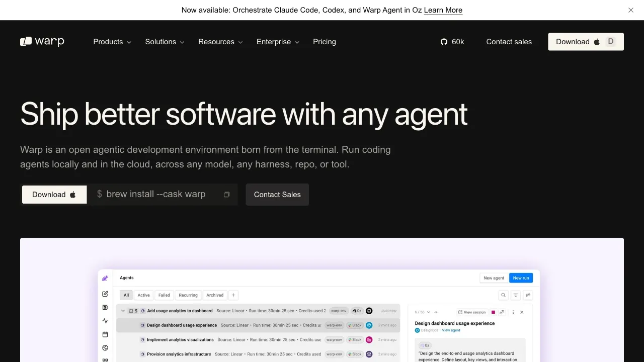This screenshot has width=644, height=362.
Task: Click the hero Download button
Action: coord(54,195)
